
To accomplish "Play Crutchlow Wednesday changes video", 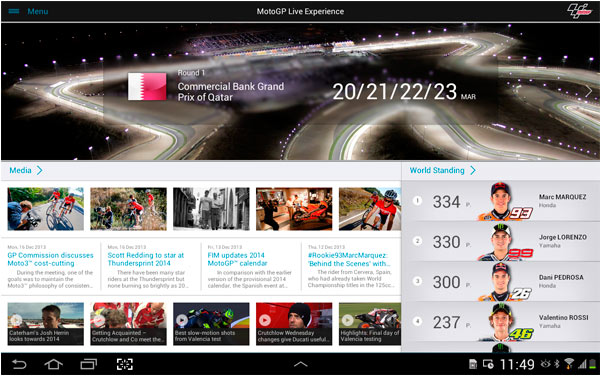I will pyautogui.click(x=294, y=324).
